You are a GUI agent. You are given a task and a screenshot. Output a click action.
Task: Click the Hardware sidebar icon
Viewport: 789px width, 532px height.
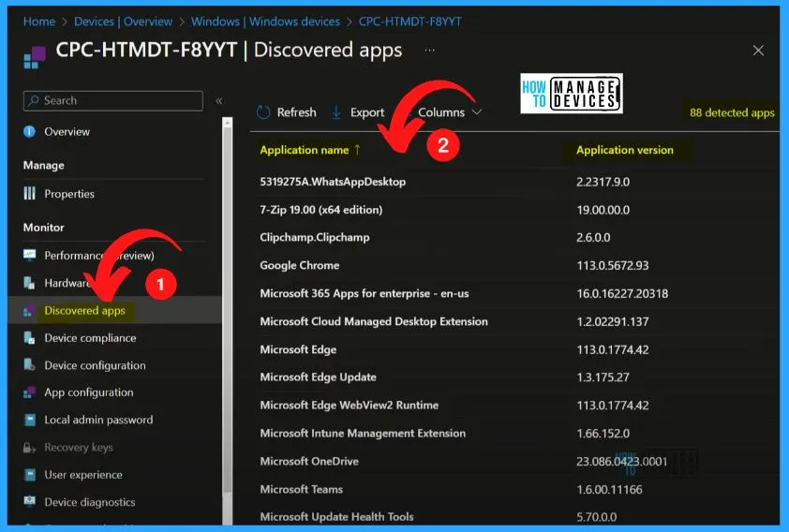click(30, 283)
